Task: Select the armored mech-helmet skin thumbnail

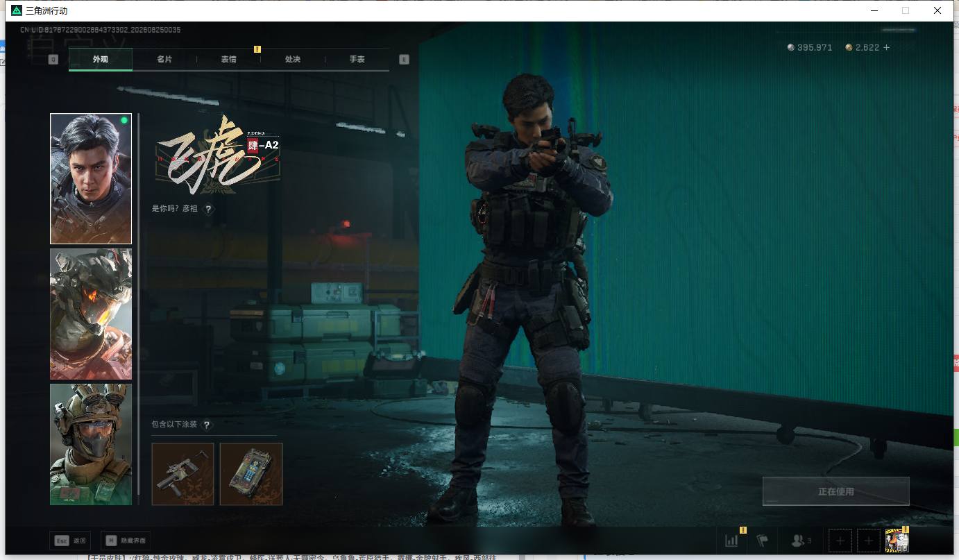Action: tap(91, 314)
